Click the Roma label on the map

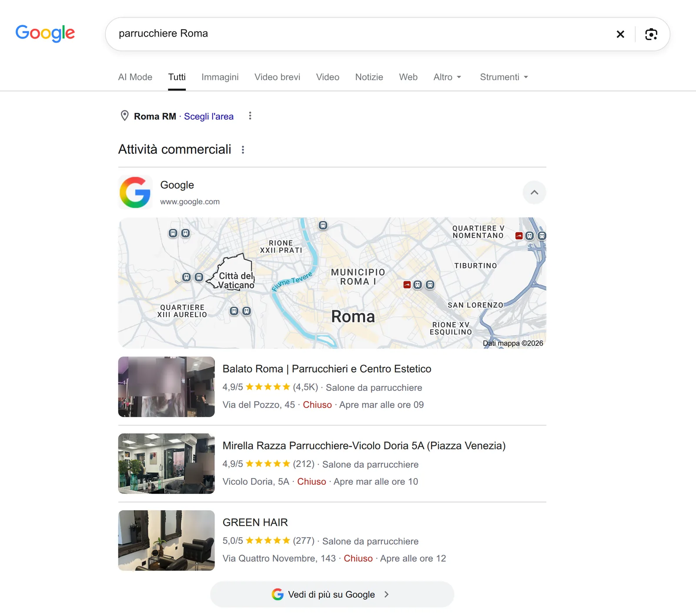tap(353, 316)
